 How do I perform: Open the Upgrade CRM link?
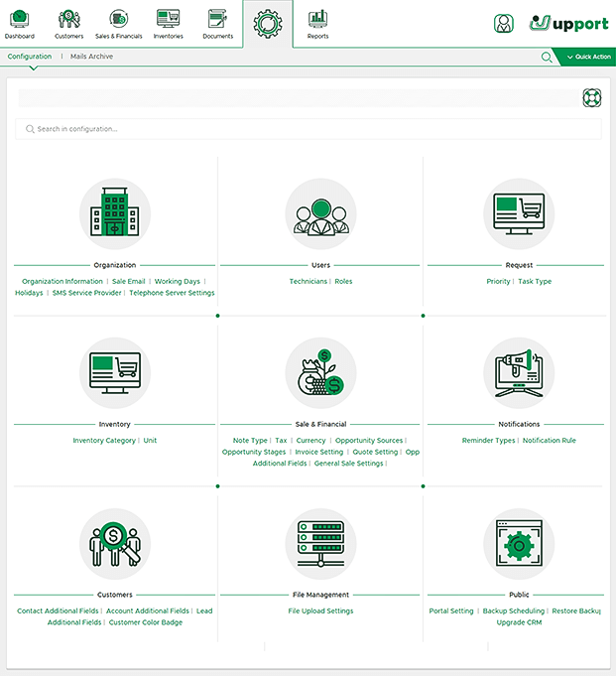(519, 622)
